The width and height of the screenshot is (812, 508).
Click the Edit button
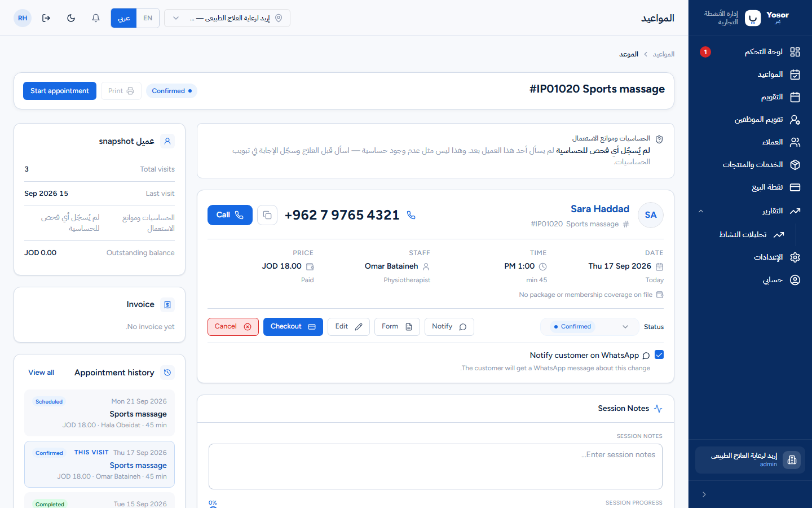348,327
